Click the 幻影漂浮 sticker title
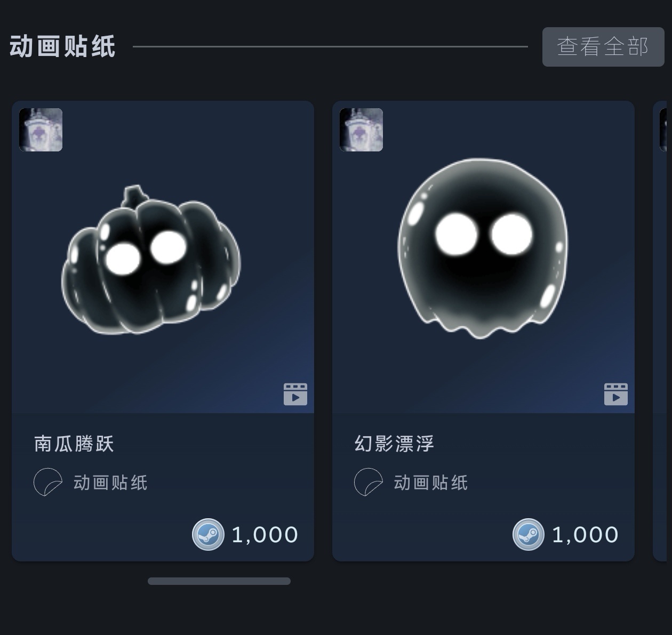 pos(395,444)
